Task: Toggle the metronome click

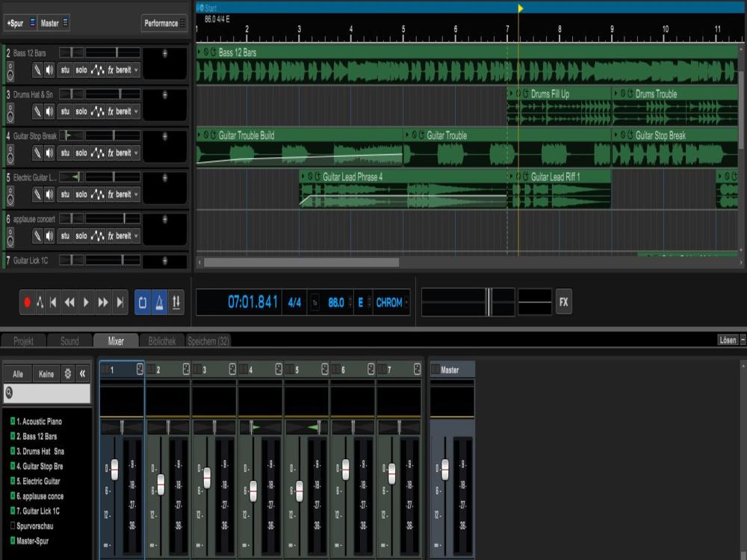Action: (160, 302)
